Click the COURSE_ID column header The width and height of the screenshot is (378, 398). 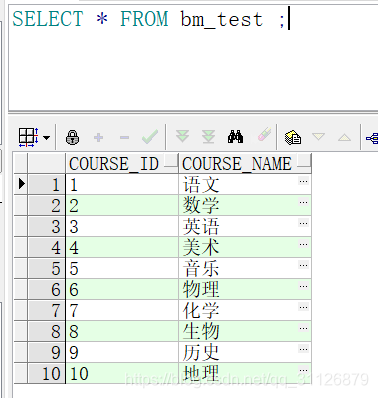[x=122, y=163]
